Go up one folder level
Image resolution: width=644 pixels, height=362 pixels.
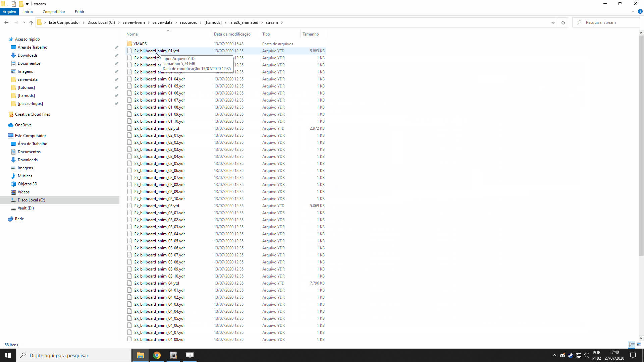(31, 22)
